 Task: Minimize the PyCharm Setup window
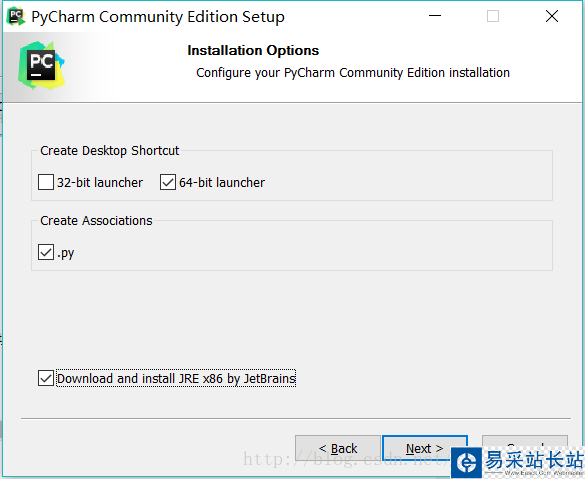pyautogui.click(x=435, y=16)
